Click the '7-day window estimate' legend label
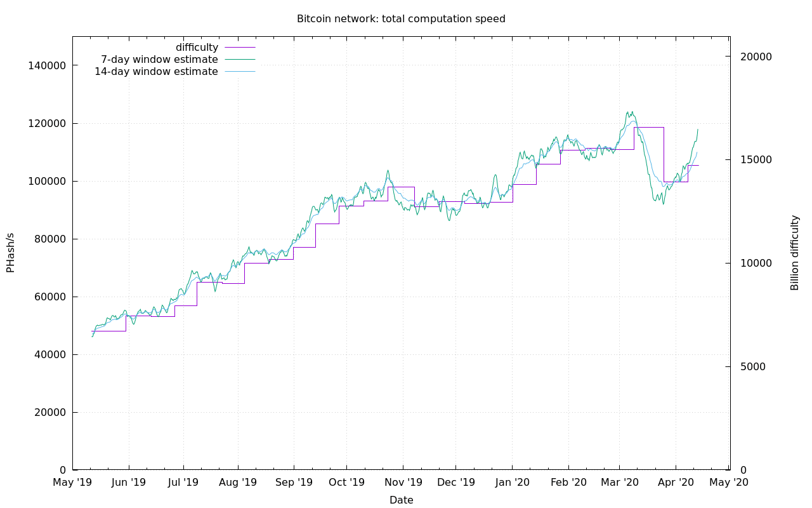Screen dimensions: 812x508 pyautogui.click(x=159, y=60)
